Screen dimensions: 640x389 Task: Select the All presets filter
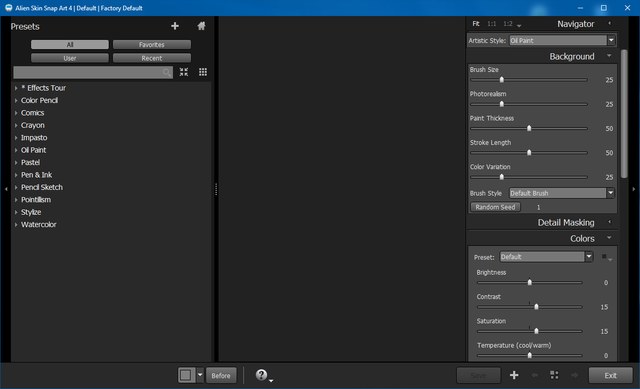coord(70,44)
